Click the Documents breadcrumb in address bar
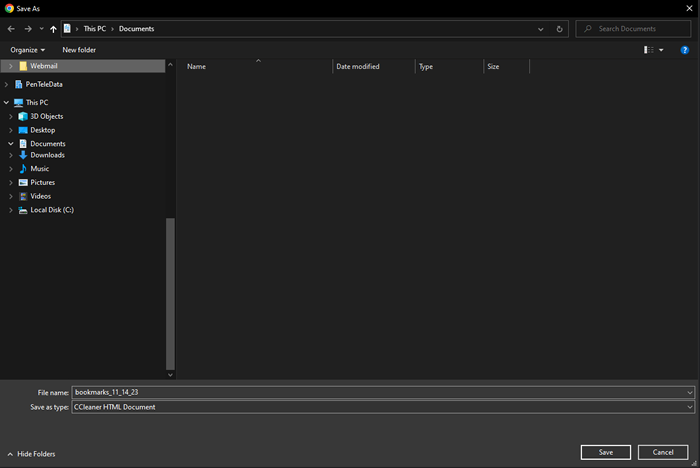 coord(136,29)
